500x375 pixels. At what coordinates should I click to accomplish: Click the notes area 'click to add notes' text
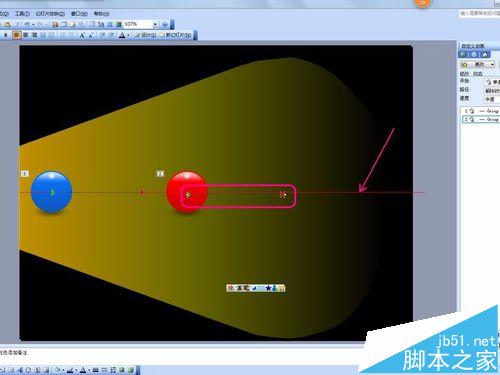point(13,352)
